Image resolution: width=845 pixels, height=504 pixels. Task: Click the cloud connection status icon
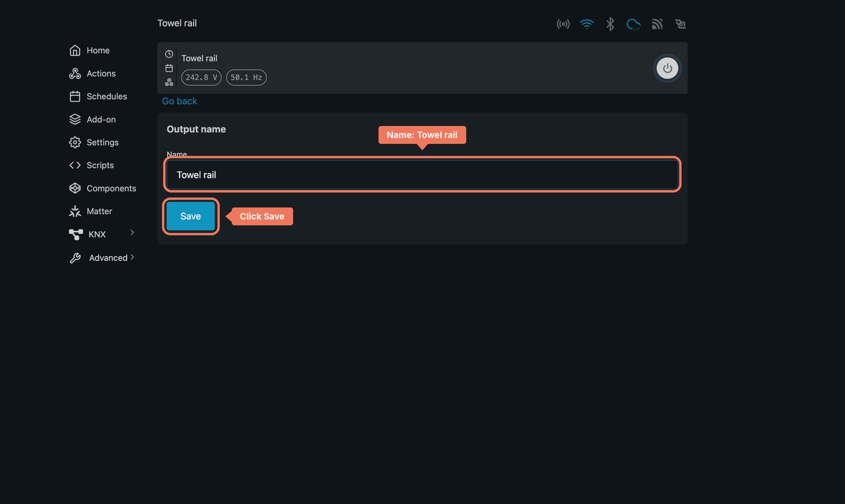coord(633,24)
